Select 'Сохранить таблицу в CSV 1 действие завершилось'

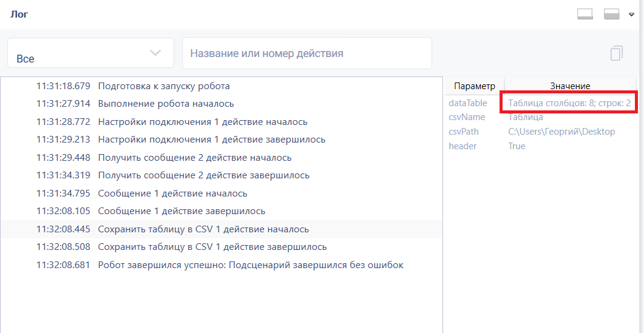click(x=222, y=247)
